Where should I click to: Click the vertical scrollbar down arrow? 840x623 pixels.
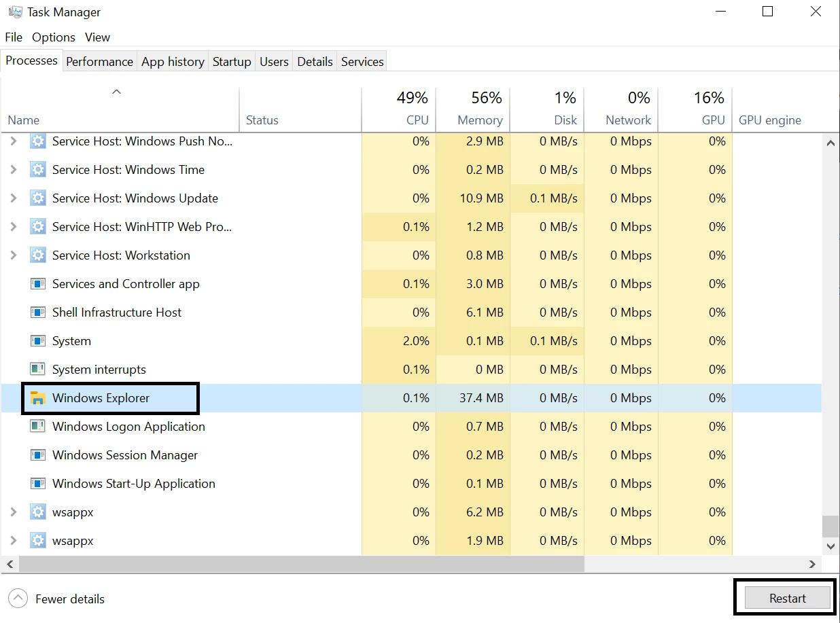coord(830,546)
